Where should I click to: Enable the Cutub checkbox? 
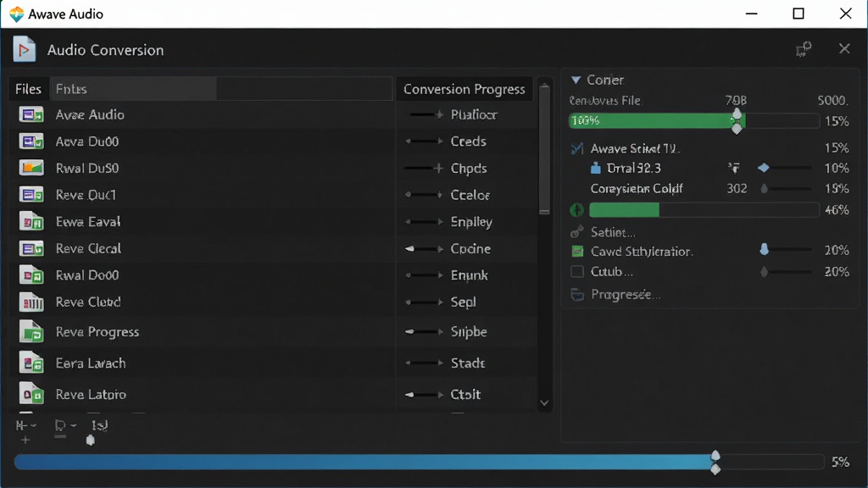click(576, 272)
